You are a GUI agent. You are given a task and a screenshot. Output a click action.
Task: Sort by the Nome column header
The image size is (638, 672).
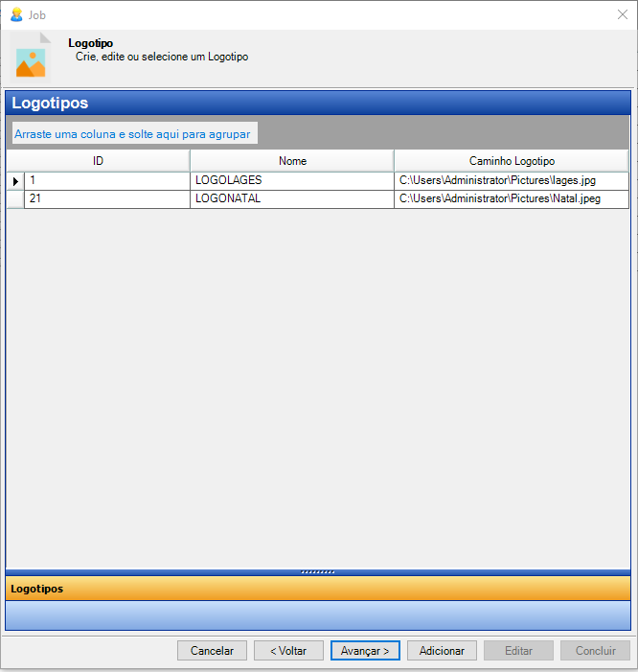coord(292,161)
